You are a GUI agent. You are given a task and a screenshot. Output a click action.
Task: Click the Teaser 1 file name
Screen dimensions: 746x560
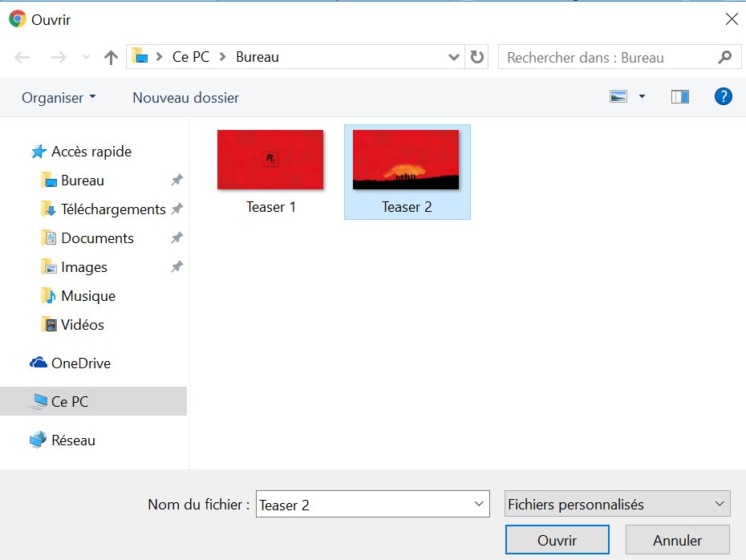pos(270,207)
